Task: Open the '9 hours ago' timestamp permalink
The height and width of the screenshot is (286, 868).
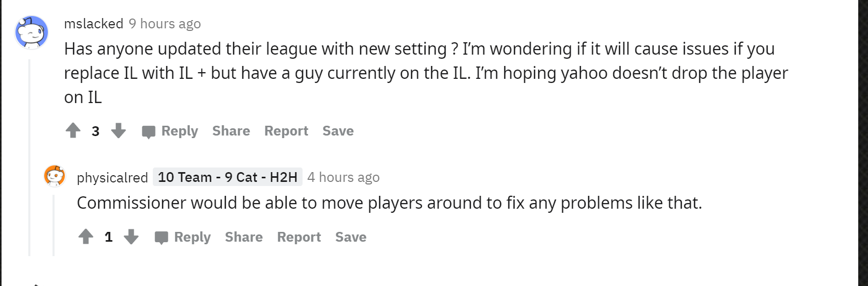Action: 165,24
